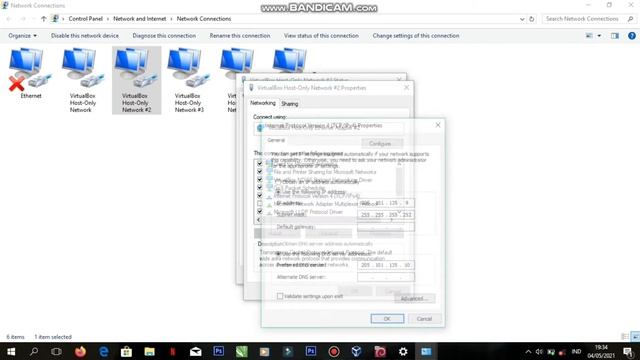Go up one level with the up arrow
This screenshot has width=640, height=360.
(43, 19)
